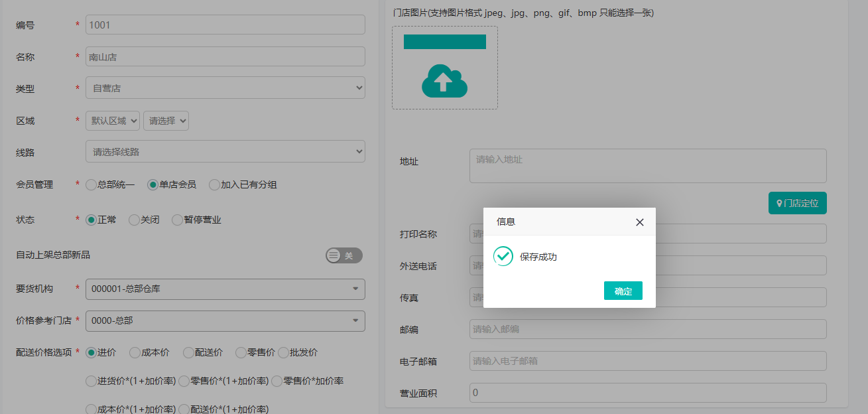The width and height of the screenshot is (868, 414).
Task: Choose 成本价 delivery price option
Action: point(135,352)
